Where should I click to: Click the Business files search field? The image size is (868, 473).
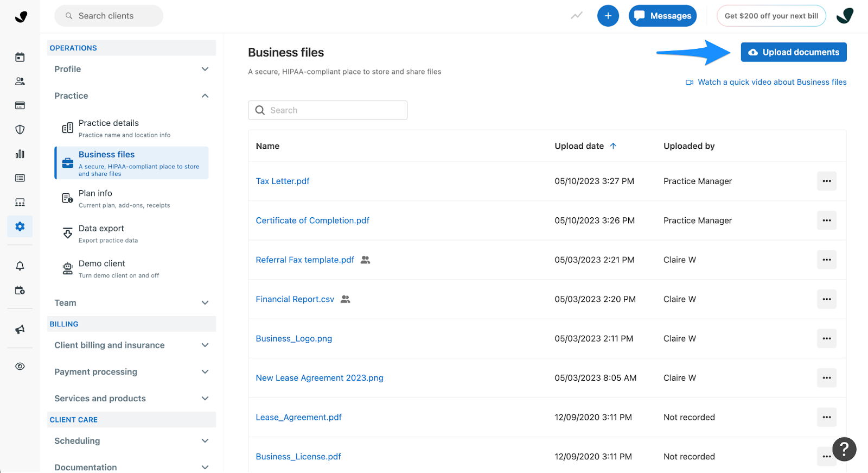[328, 110]
